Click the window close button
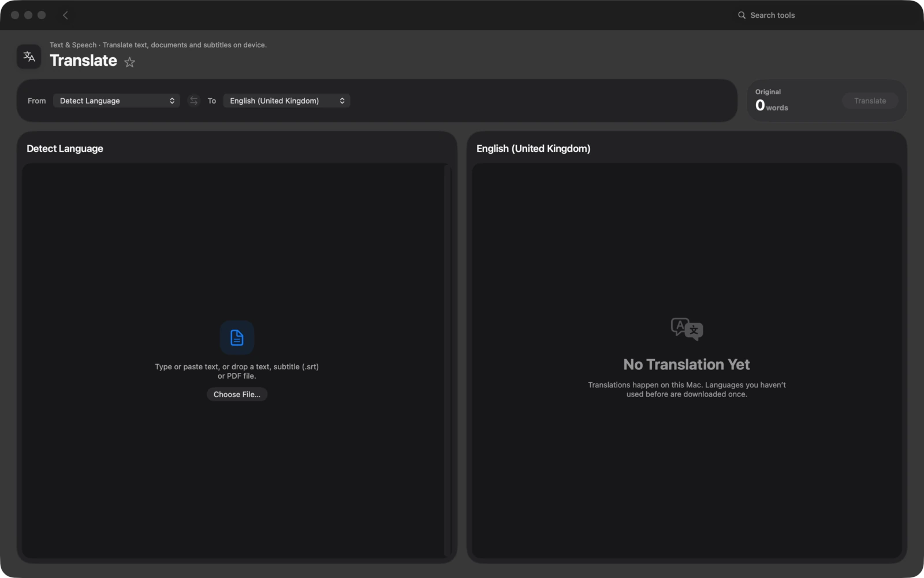Image resolution: width=924 pixels, height=578 pixels. click(15, 15)
